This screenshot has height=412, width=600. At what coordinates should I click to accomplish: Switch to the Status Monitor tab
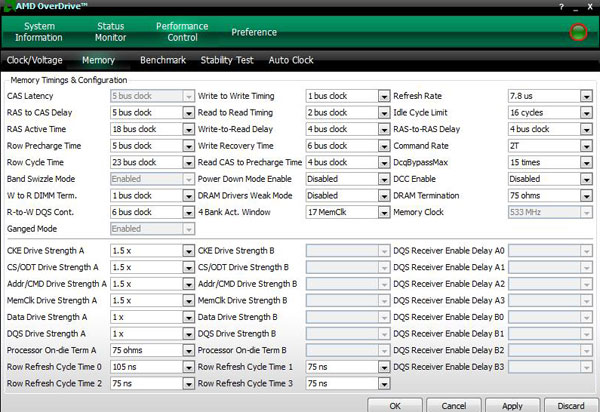[x=111, y=32]
